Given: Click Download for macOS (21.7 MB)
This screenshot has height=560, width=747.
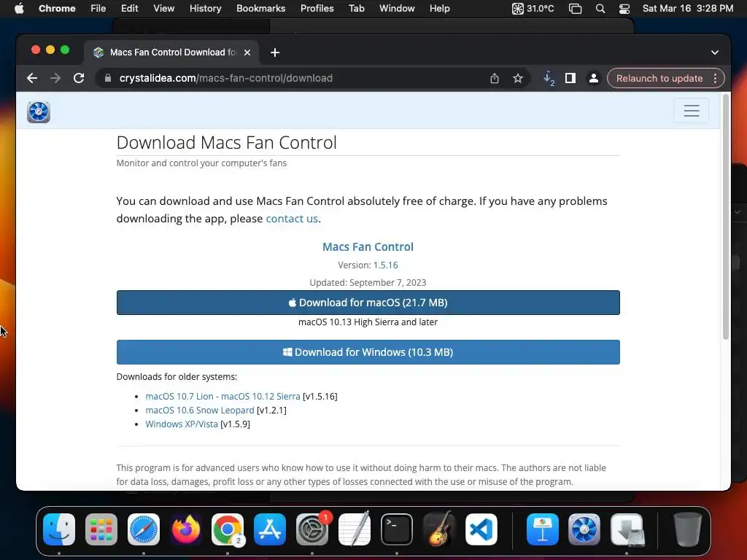Looking at the screenshot, I should [368, 303].
